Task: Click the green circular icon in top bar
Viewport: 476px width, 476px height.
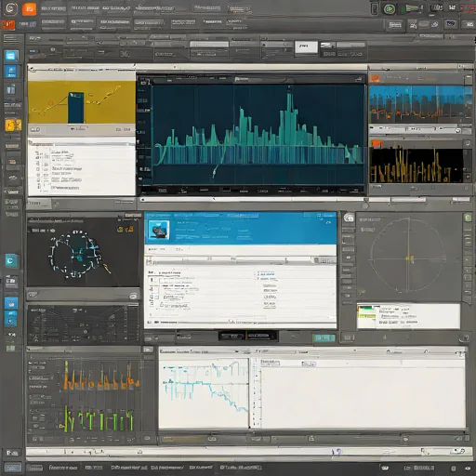Action: coord(390,9)
